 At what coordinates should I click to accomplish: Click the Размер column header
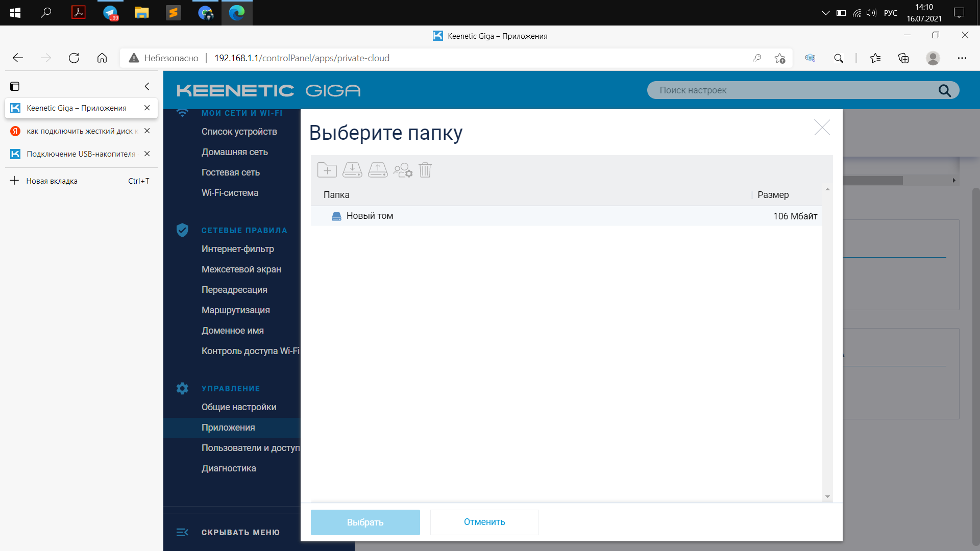point(773,195)
